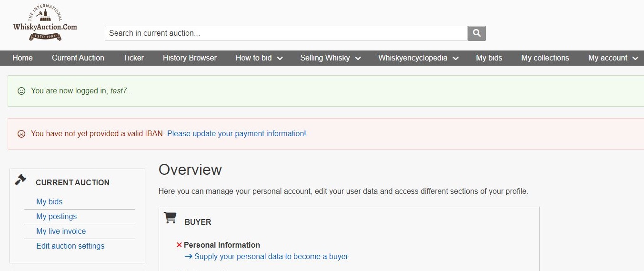
Task: Click the green smiley login icon
Action: [21, 90]
